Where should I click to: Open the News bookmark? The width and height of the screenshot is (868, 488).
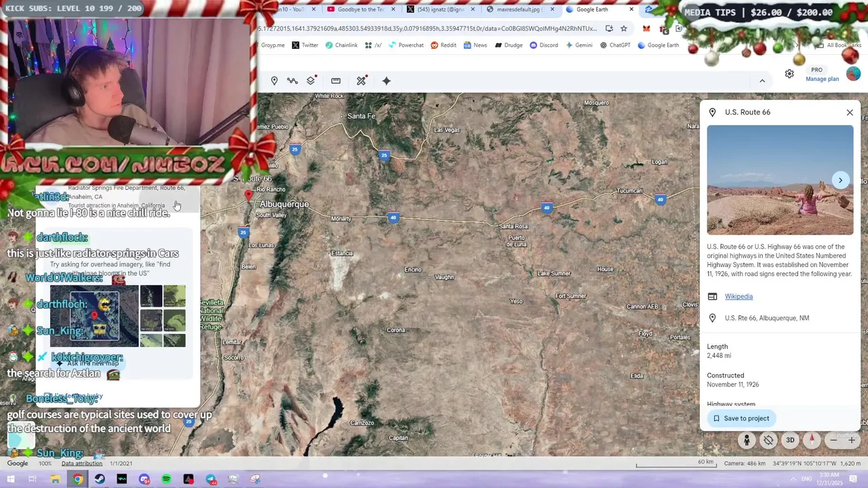coord(475,45)
